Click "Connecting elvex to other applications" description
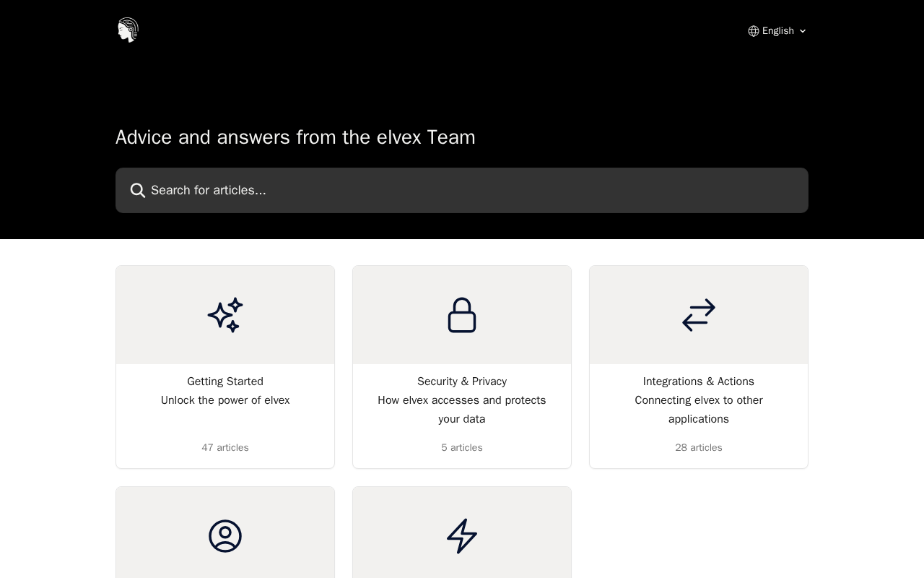The width and height of the screenshot is (924, 578). tap(699, 410)
